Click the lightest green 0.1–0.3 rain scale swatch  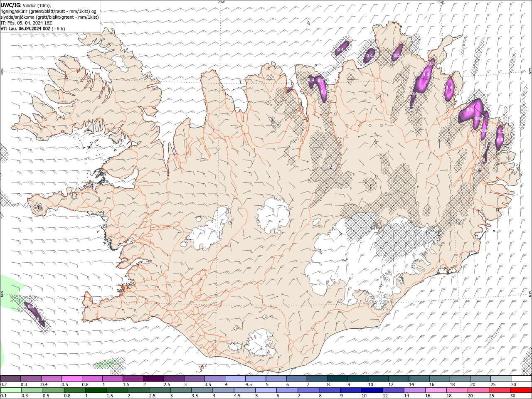[11, 390]
